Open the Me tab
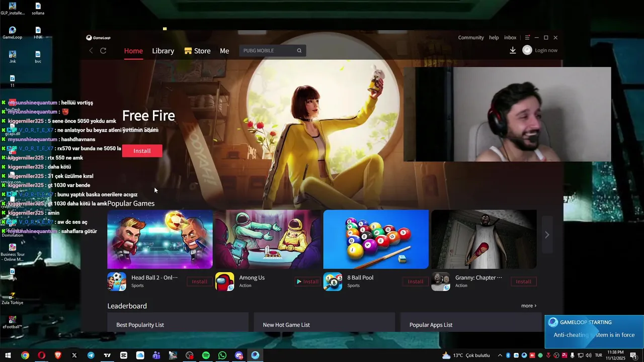The height and width of the screenshot is (362, 644). pos(224,51)
